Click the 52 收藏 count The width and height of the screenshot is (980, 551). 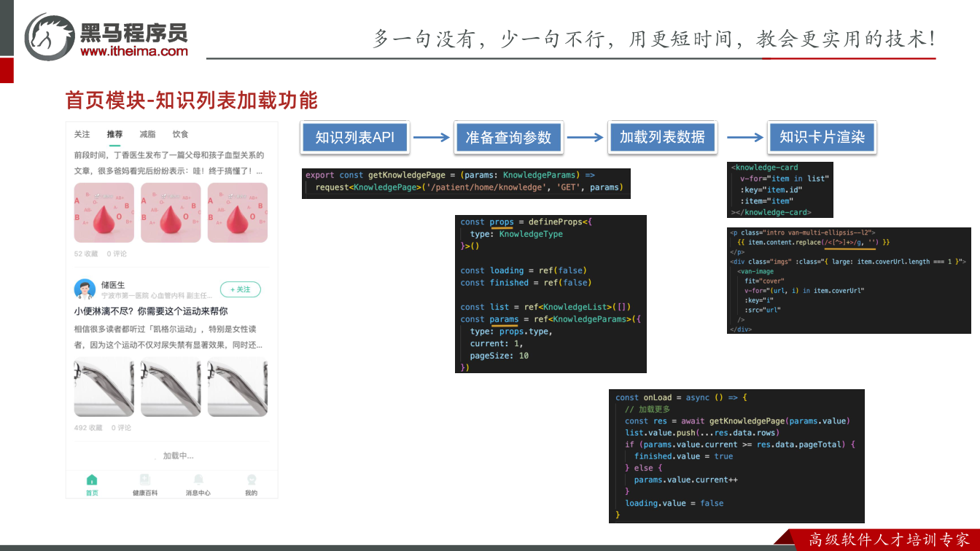[x=85, y=254]
